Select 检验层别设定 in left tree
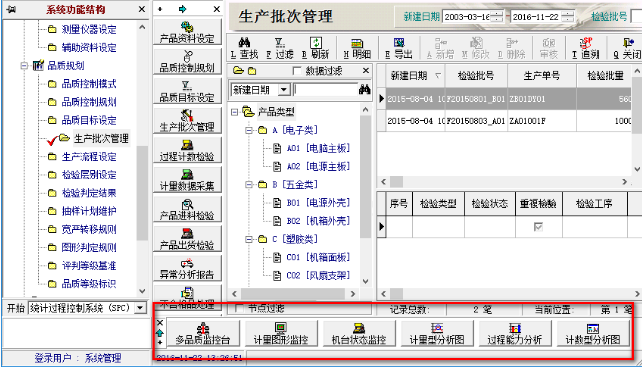This screenshot has width=642, height=374. 89,175
